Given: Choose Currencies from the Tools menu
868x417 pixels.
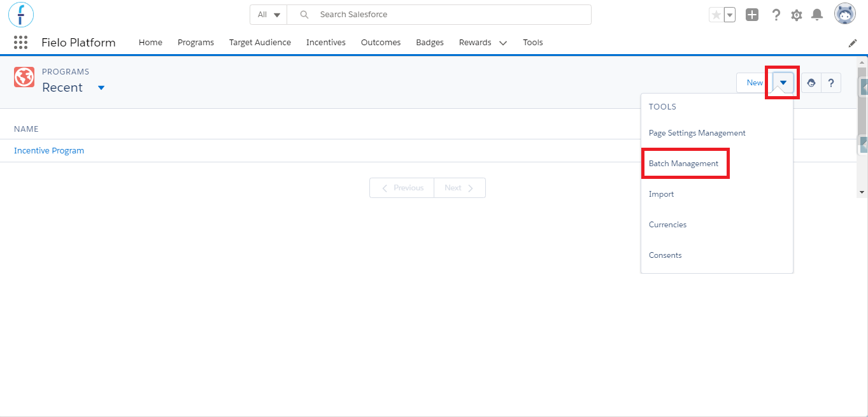Looking at the screenshot, I should pos(667,225).
